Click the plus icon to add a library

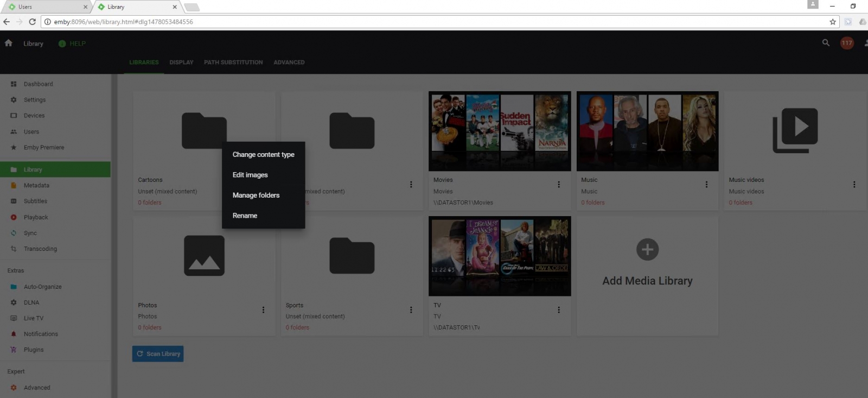click(x=647, y=250)
